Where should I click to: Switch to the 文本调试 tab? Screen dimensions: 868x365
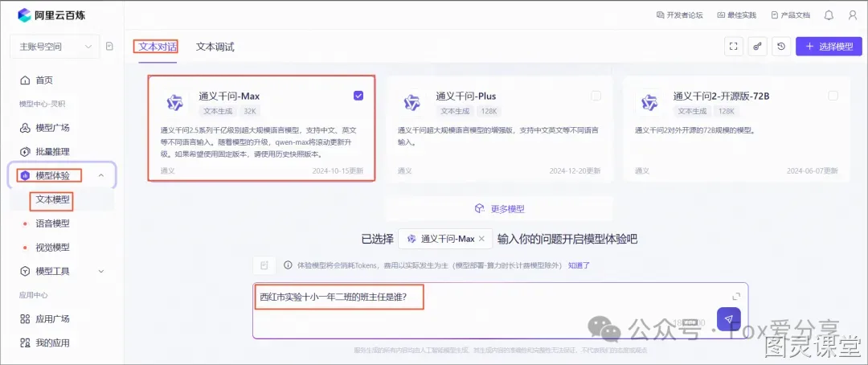(x=215, y=47)
